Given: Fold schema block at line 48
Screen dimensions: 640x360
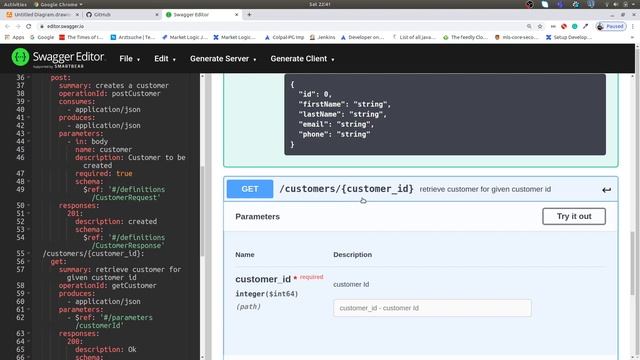Looking at the screenshot, I should click(x=29, y=181).
